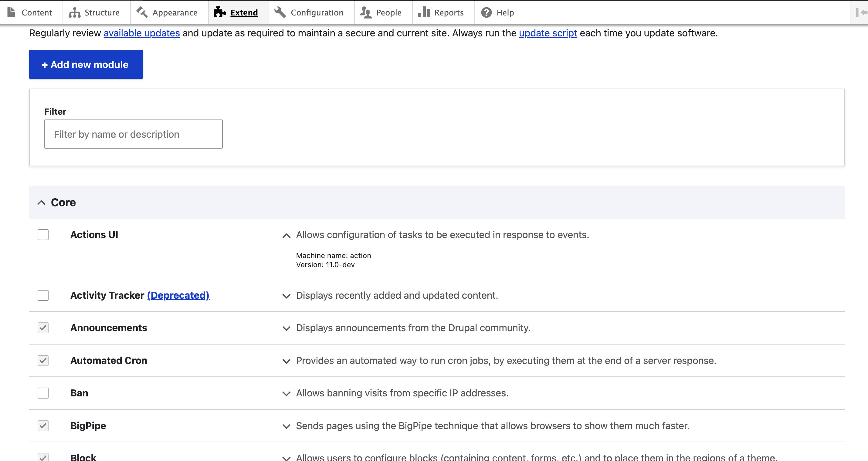This screenshot has width=868, height=461.
Task: Enable the Activity Tracker module checkbox
Action: 43,295
